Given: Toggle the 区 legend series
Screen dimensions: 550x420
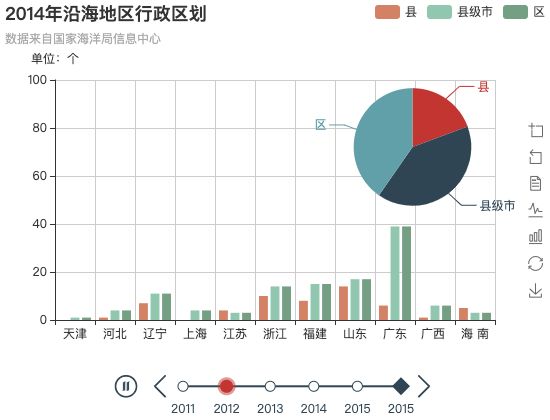Looking at the screenshot, I should click(x=524, y=12).
